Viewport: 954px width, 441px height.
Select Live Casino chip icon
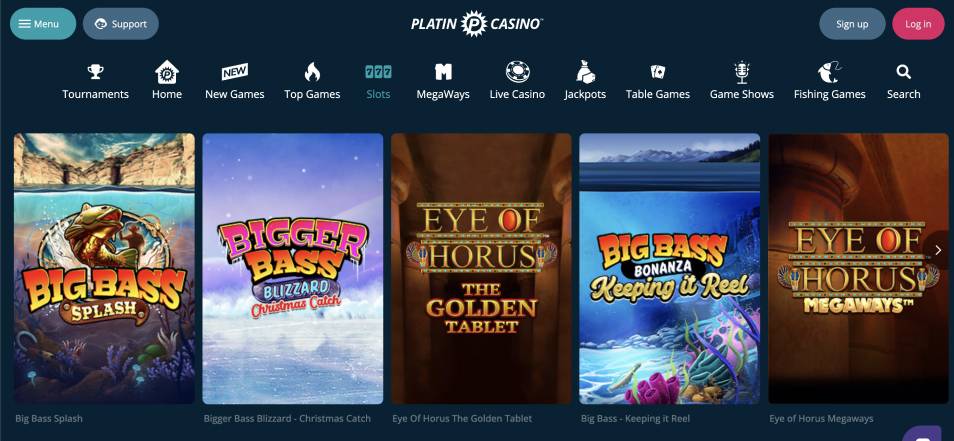tap(517, 72)
